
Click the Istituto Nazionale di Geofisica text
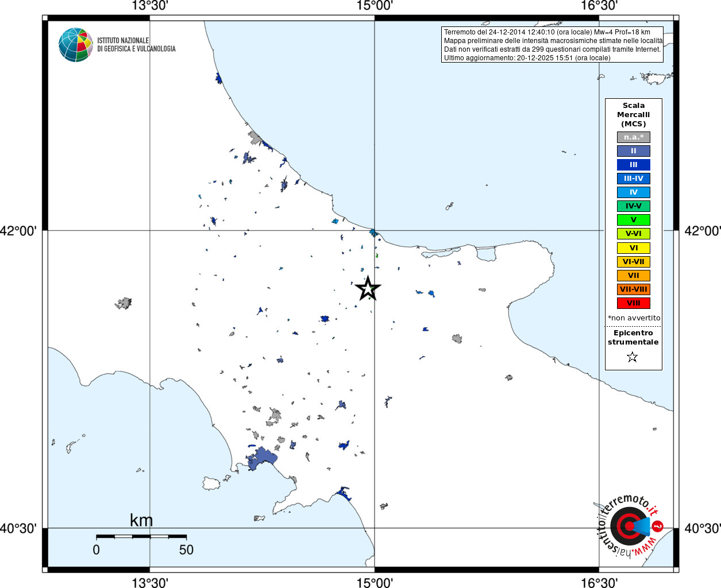pos(136,45)
